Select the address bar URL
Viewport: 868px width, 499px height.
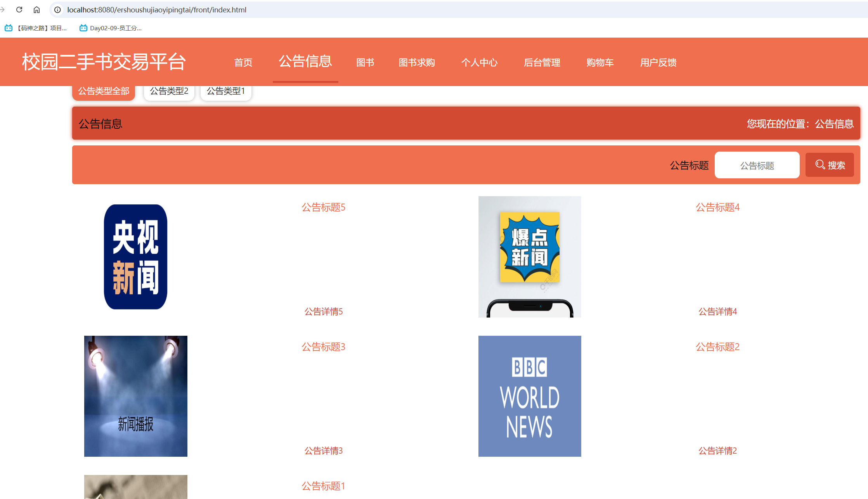[x=157, y=10]
